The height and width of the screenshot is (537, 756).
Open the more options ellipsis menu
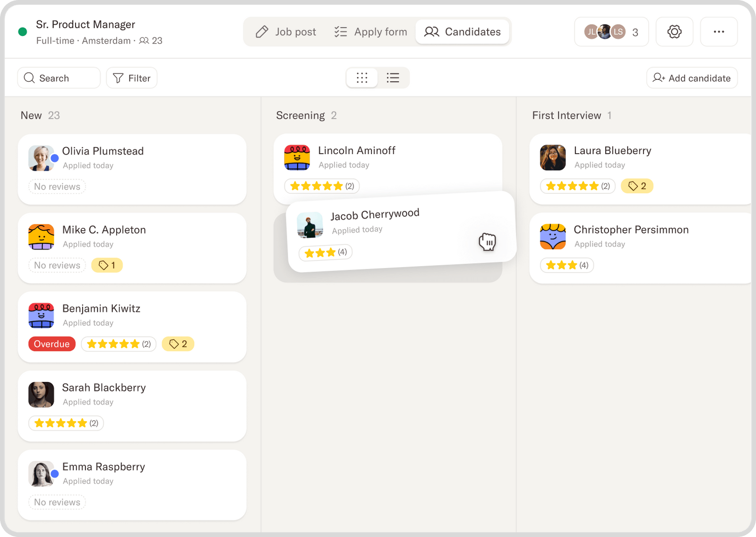pyautogui.click(x=719, y=31)
